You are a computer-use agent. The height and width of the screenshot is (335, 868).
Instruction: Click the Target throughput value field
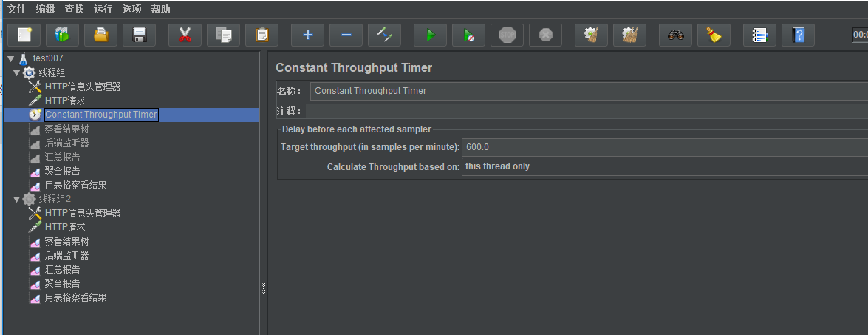coord(664,147)
